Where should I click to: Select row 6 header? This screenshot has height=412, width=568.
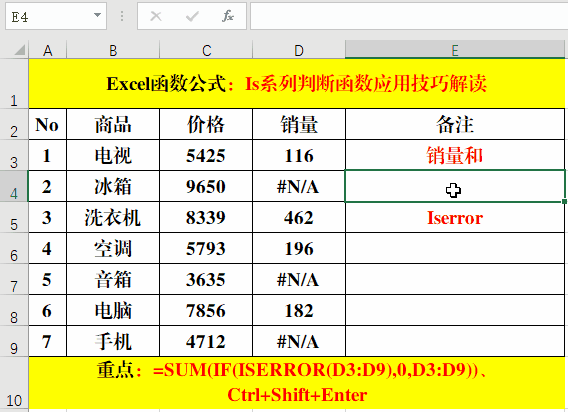pyautogui.click(x=14, y=248)
